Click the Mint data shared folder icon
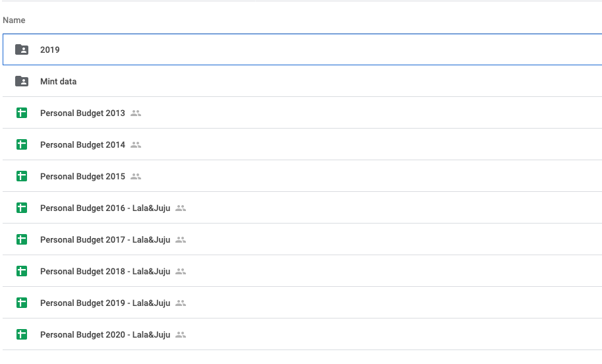602x364 pixels. pyautogui.click(x=22, y=81)
